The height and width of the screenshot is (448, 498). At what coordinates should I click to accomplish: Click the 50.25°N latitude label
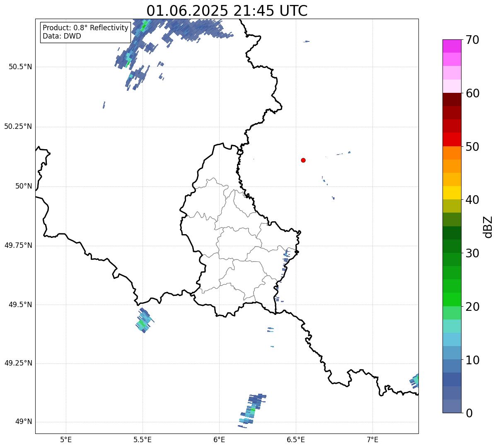tap(18, 126)
